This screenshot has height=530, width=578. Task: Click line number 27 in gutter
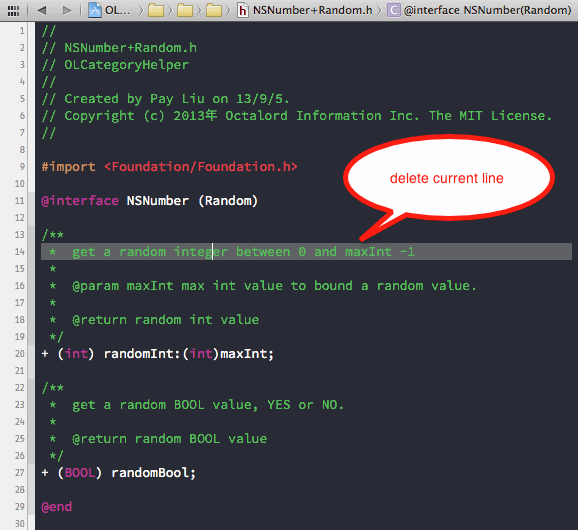(x=20, y=473)
